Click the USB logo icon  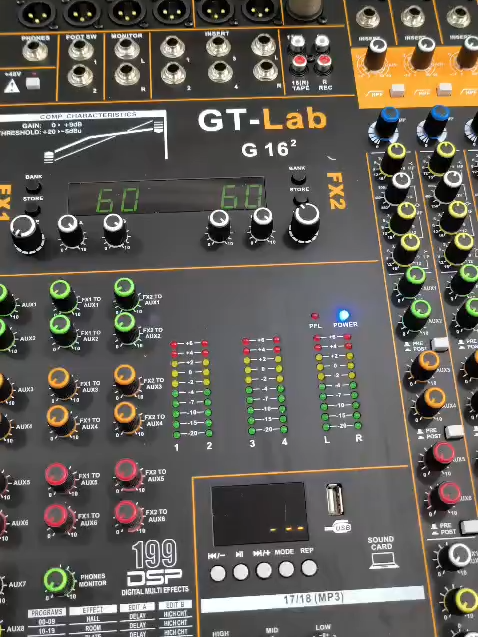[x=338, y=528]
